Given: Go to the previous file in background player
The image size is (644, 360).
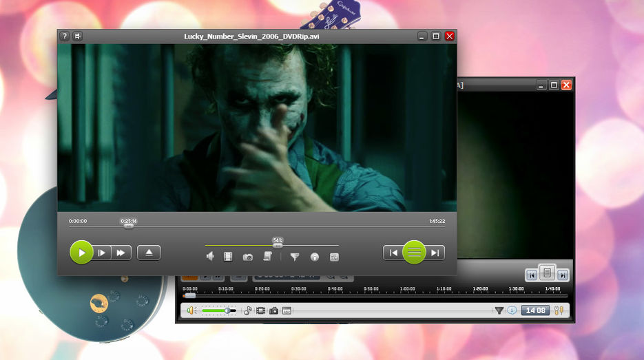Looking at the screenshot, I should click(532, 275).
